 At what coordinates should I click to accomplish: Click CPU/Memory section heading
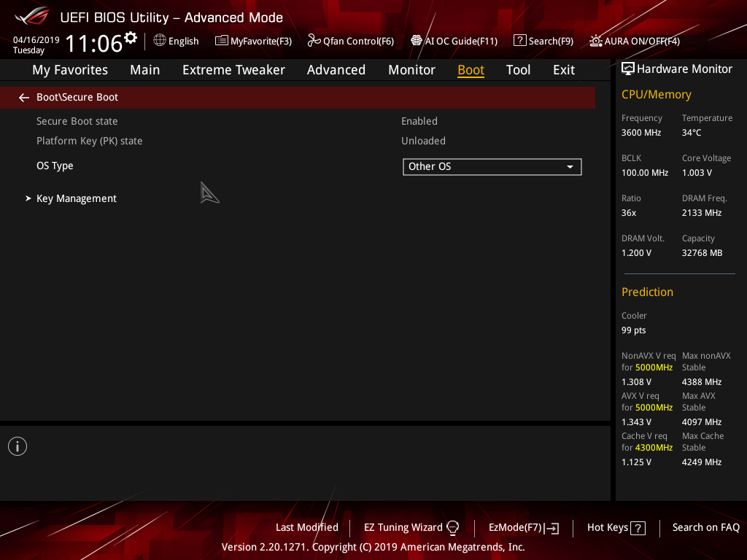point(656,95)
